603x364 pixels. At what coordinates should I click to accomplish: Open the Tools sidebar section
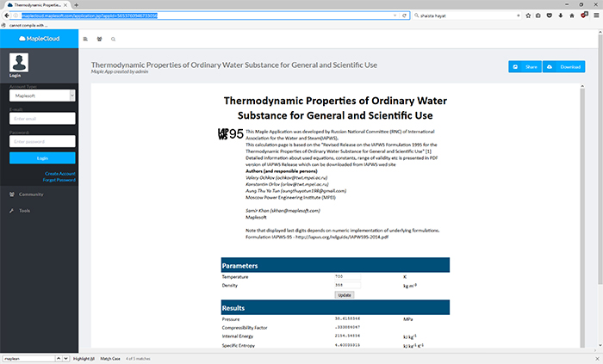[24, 210]
